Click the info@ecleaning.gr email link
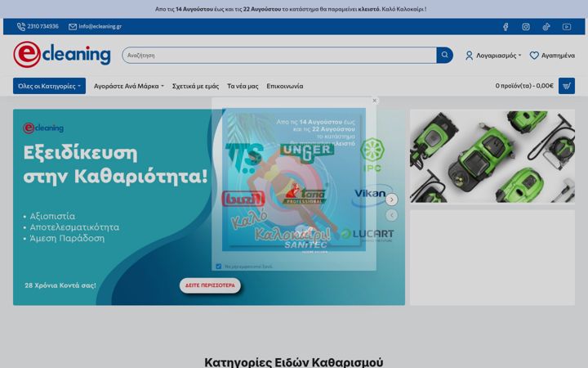588x368 pixels. pyautogui.click(x=96, y=26)
